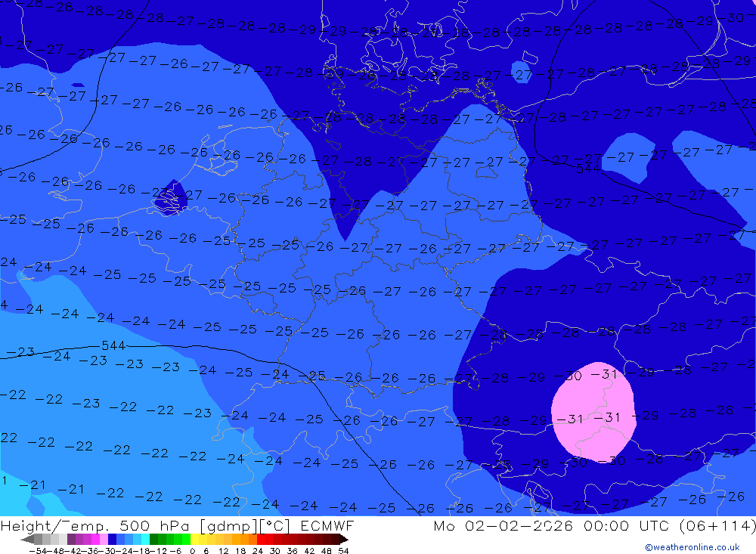Viewport: 756px width, 554px height.
Task: Click the forecast step '(06+114)' text
Action: tap(717, 525)
